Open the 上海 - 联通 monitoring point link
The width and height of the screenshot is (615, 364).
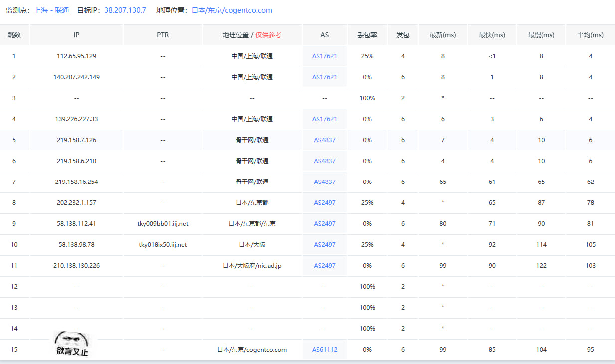(51, 10)
